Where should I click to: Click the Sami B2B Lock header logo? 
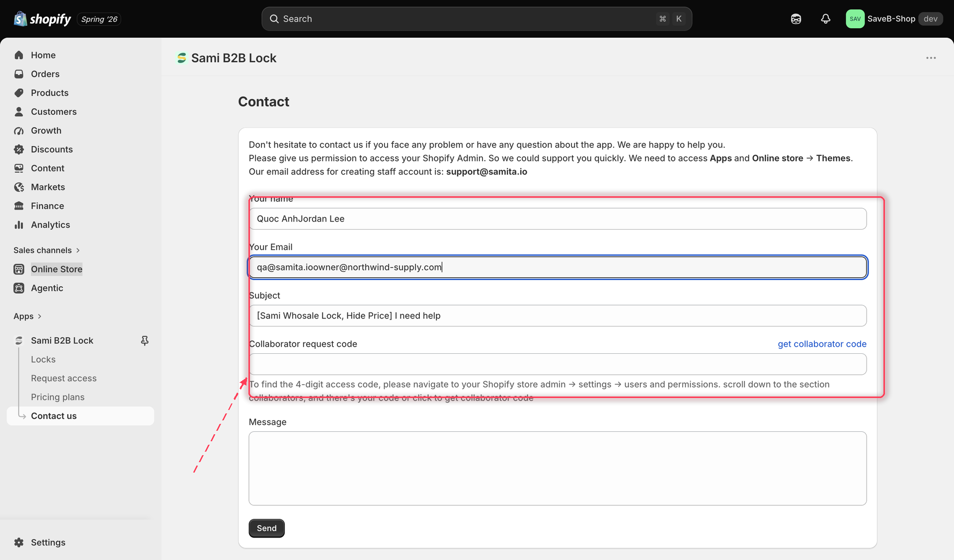(182, 58)
